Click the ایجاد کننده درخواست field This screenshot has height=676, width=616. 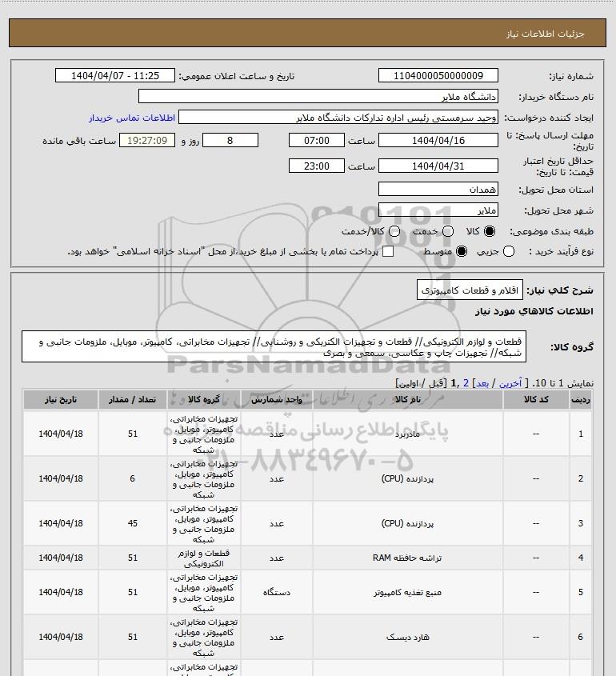tap(338, 118)
